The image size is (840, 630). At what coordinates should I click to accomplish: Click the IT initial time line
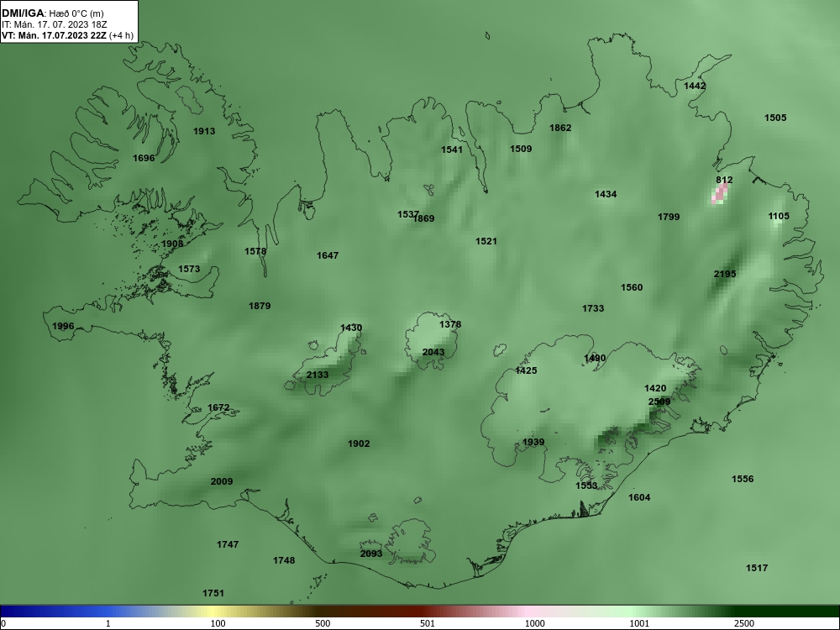tap(54, 24)
